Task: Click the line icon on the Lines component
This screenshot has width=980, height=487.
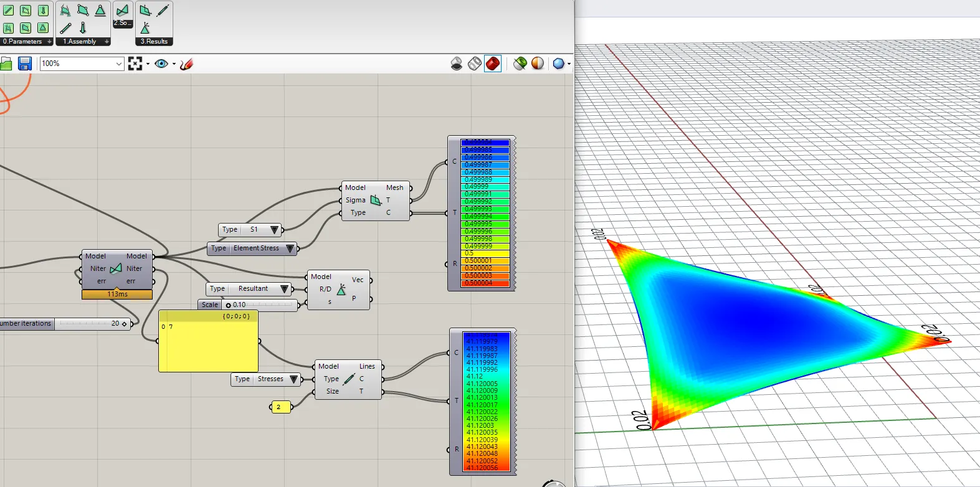Action: pyautogui.click(x=349, y=379)
